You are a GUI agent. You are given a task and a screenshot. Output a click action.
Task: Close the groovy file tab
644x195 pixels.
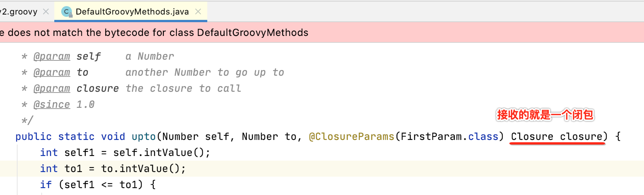pyautogui.click(x=46, y=11)
